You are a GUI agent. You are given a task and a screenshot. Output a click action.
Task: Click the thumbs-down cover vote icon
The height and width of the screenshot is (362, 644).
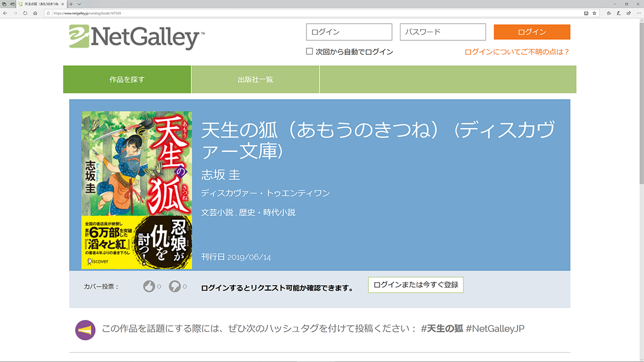(x=175, y=286)
